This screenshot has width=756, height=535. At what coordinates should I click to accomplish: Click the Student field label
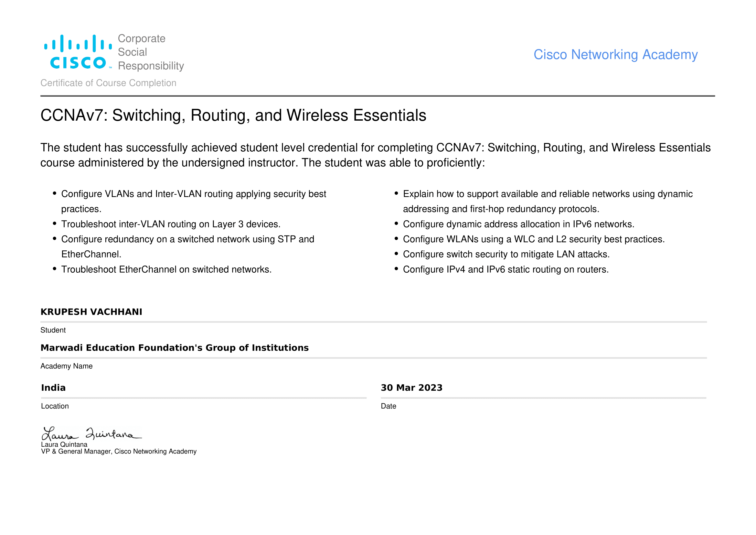[53, 331]
